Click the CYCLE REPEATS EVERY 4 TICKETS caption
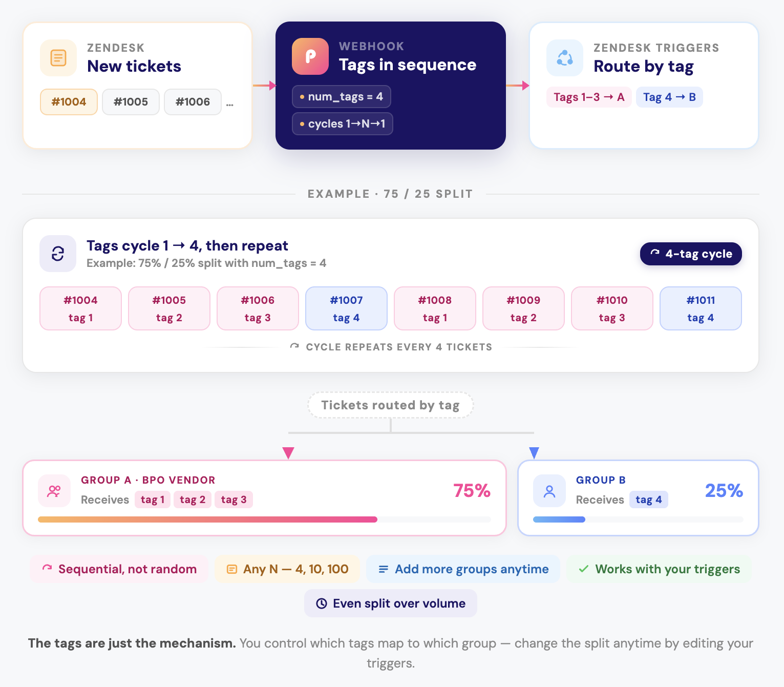The image size is (784, 687). pyautogui.click(x=399, y=347)
